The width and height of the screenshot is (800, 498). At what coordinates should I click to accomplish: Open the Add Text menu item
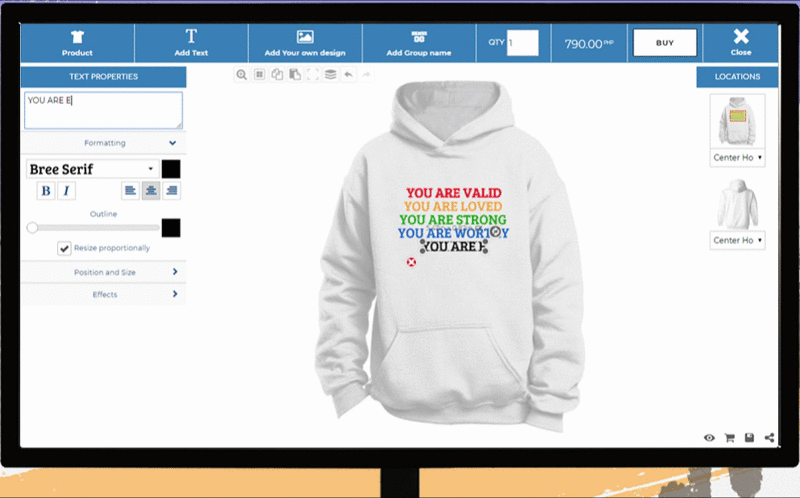pyautogui.click(x=191, y=43)
